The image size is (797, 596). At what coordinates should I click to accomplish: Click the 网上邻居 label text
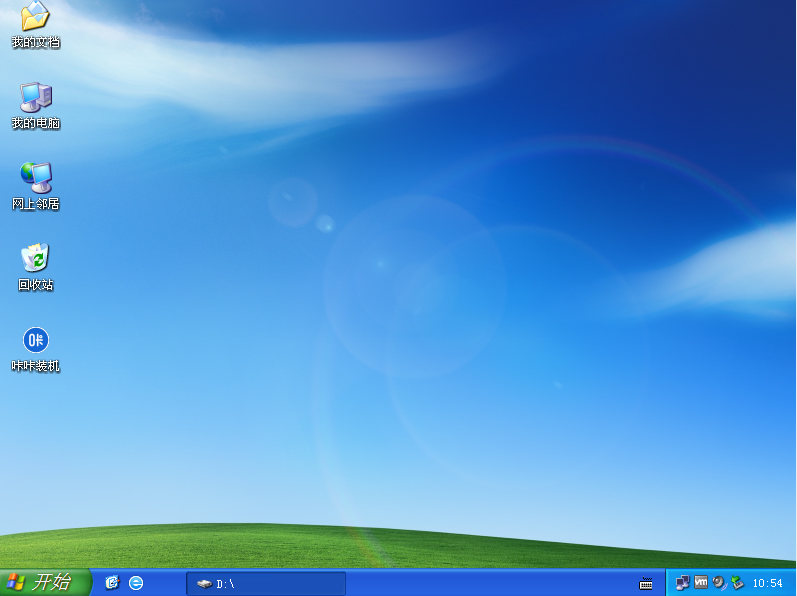(36, 204)
